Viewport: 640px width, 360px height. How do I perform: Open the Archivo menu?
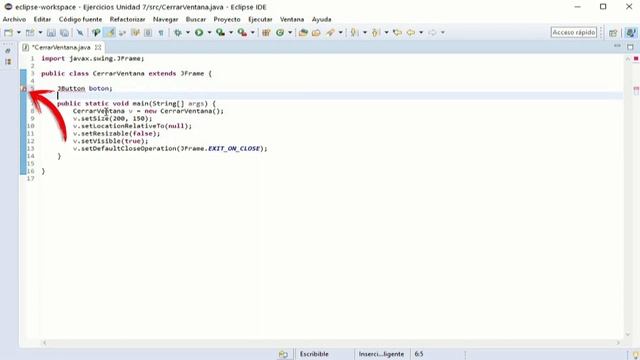coord(14,19)
